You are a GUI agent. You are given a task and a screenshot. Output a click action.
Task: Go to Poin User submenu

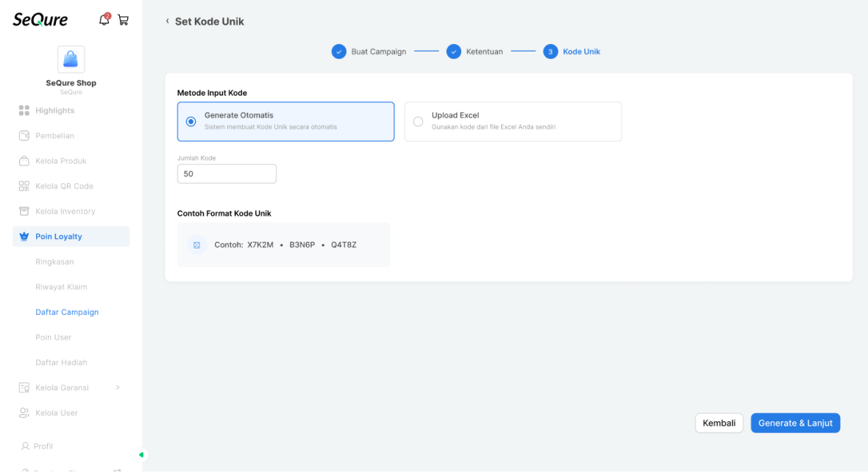[53, 337]
